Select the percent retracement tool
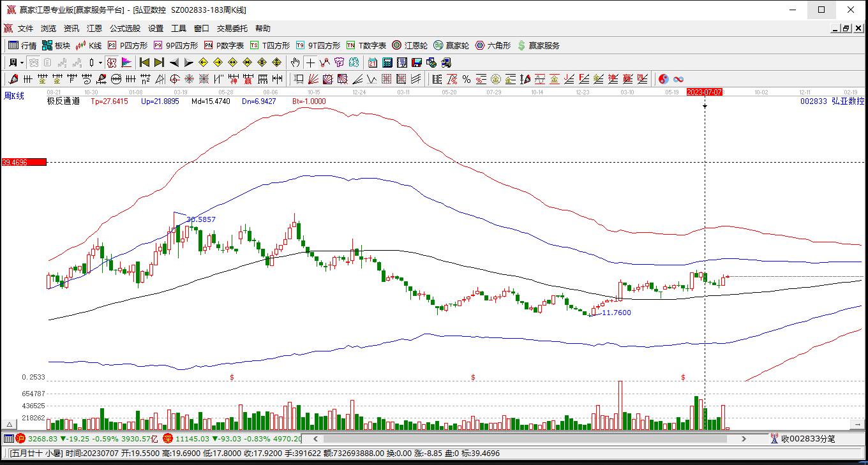This screenshot has height=465, width=868. pyautogui.click(x=467, y=79)
